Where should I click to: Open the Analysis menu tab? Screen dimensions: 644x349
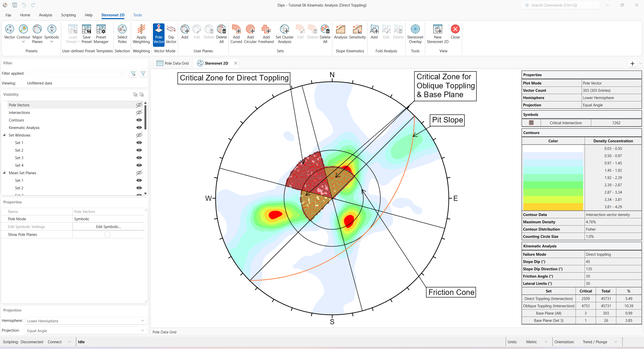46,15
